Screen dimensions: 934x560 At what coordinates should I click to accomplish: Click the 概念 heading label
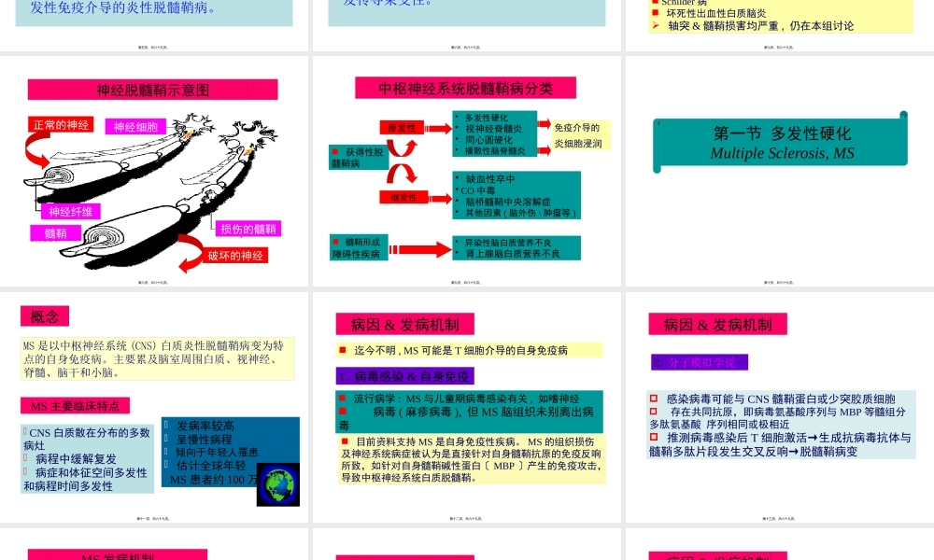pyautogui.click(x=43, y=316)
